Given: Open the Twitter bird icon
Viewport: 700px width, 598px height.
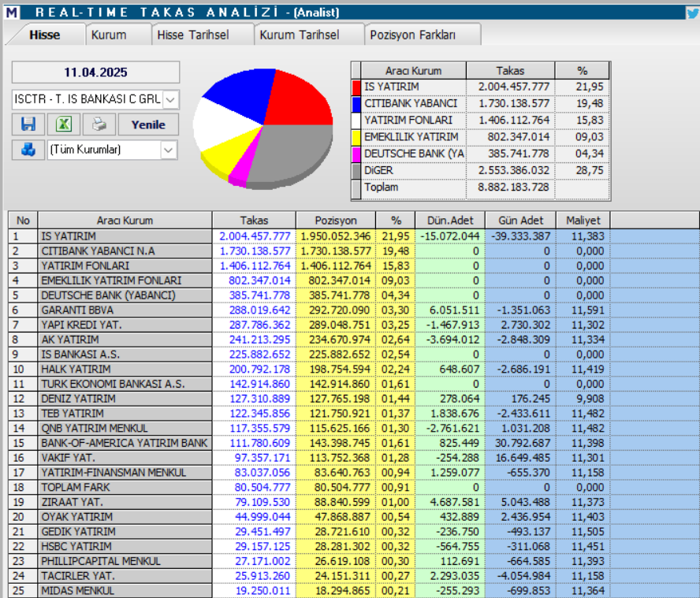Looking at the screenshot, I should (692, 13).
